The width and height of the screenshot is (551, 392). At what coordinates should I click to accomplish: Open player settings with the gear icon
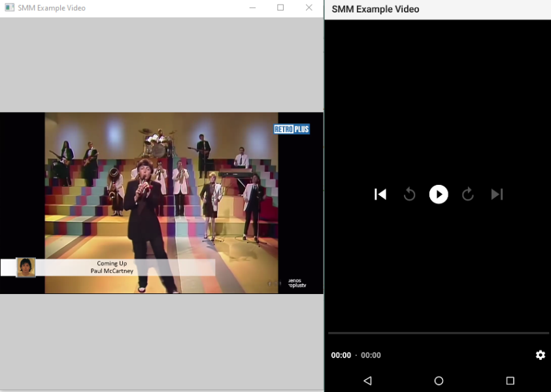pos(540,355)
